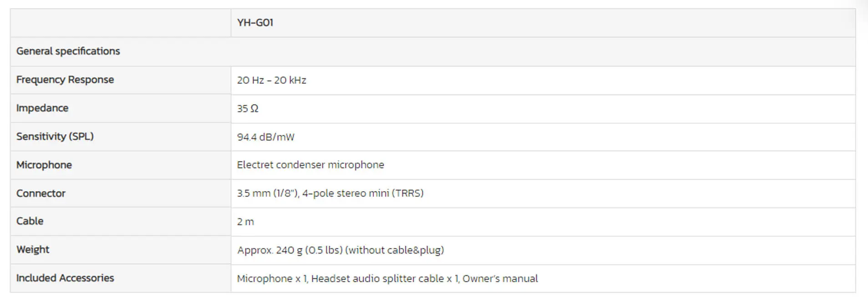Select the 35 Ω impedance value
This screenshot has height=304, width=868.
pos(248,108)
